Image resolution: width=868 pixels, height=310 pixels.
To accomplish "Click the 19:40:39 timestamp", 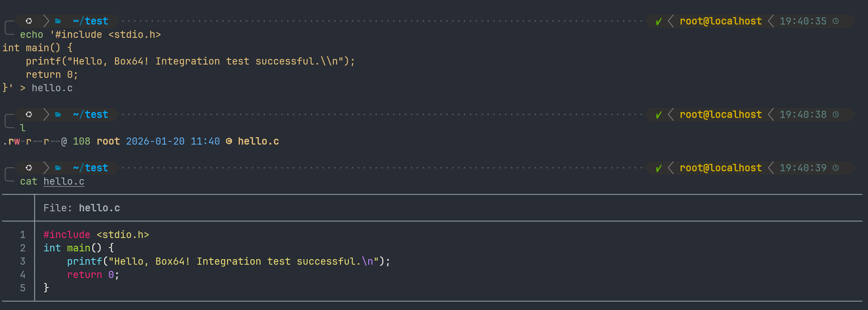I will pos(803,168).
